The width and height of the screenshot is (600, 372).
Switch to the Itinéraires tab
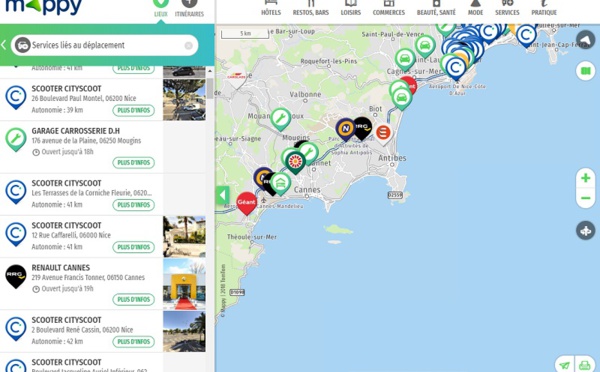189,8
